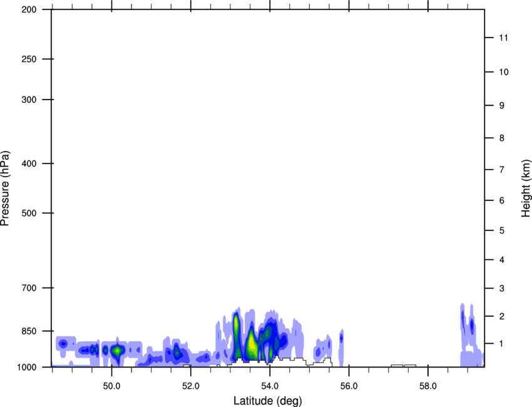Click pressure tick label 300
532x407 pixels.
[x=29, y=100]
